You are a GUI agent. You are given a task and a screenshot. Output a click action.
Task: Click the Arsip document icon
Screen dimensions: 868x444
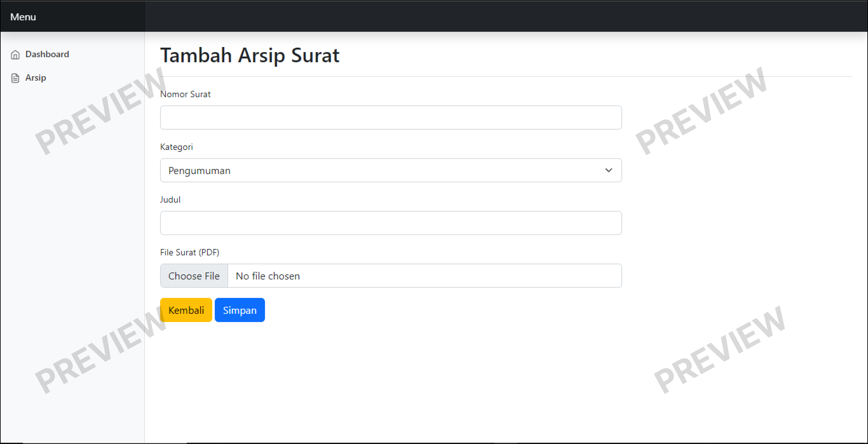[15, 78]
